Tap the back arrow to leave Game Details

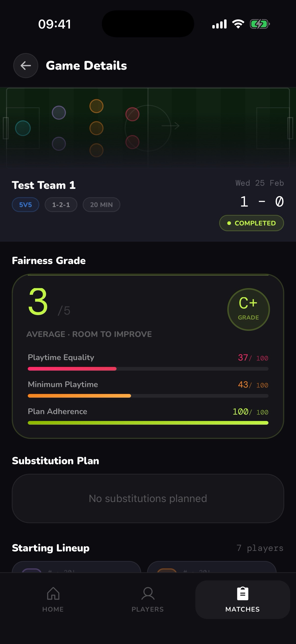[x=26, y=66]
